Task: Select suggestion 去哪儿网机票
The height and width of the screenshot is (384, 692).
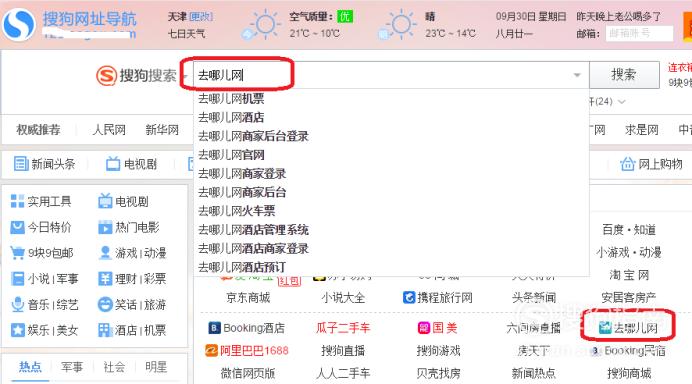Action: click(231, 98)
